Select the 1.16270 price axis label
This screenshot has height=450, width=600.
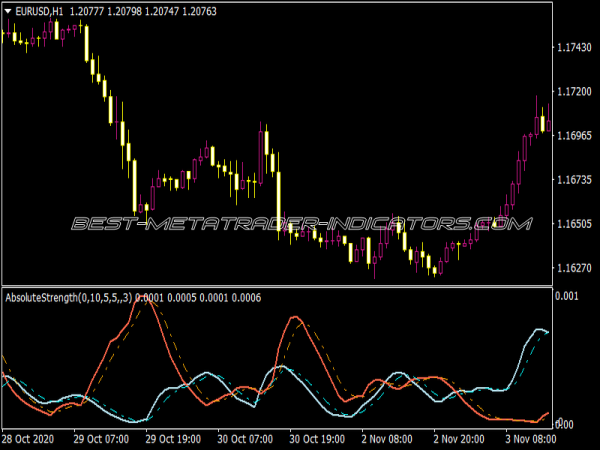pyautogui.click(x=574, y=268)
